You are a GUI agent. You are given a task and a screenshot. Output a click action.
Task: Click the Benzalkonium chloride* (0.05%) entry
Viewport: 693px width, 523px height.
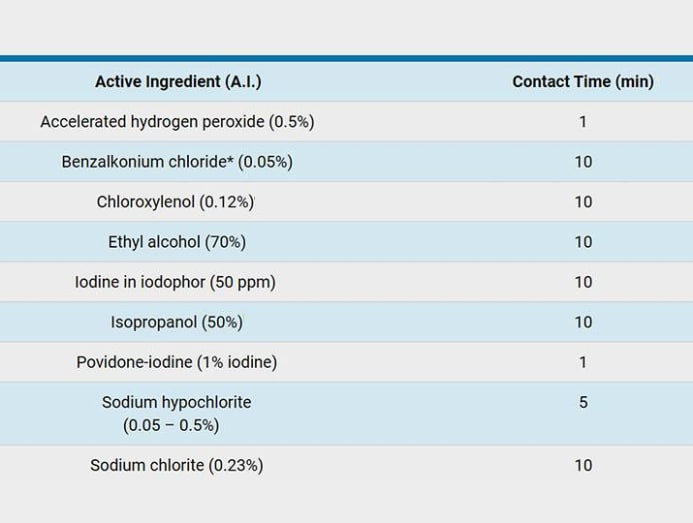[x=177, y=162]
